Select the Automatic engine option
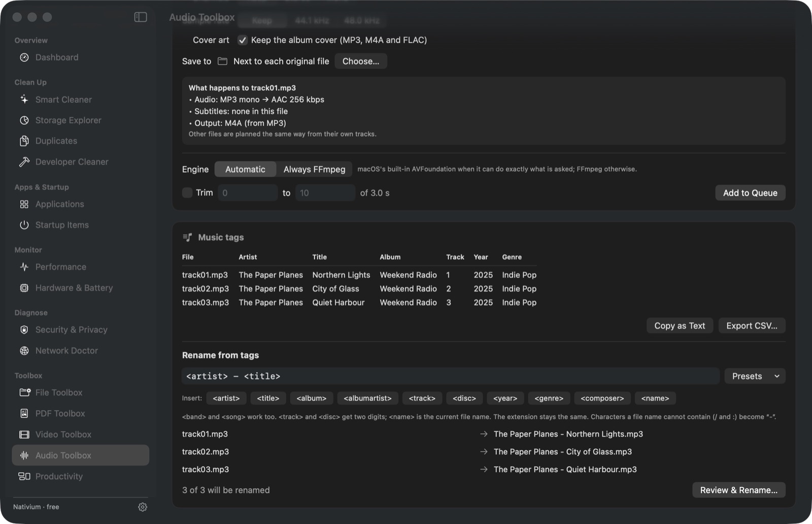Screen dimensions: 812x524 coord(245,170)
